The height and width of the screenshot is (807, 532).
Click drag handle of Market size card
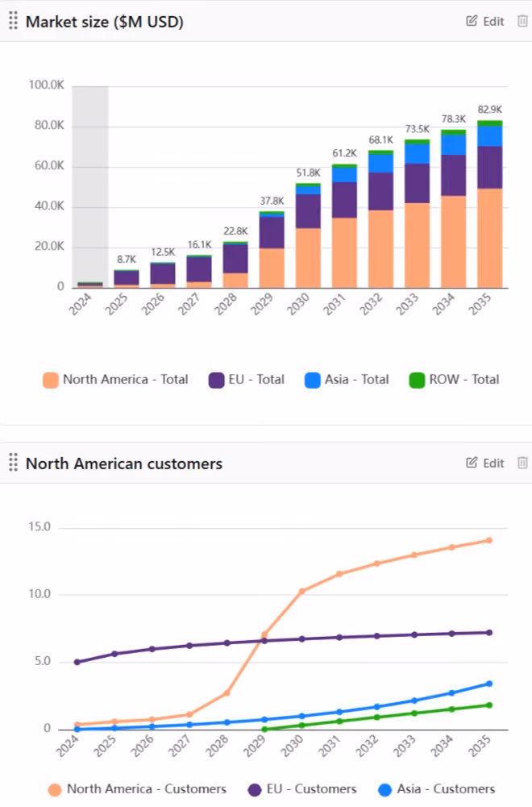coord(14,21)
